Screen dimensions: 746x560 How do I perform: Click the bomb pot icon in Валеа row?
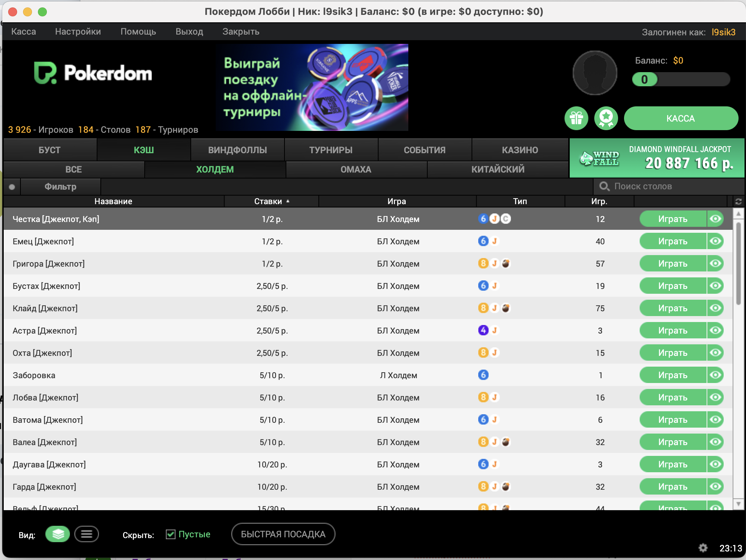(506, 442)
